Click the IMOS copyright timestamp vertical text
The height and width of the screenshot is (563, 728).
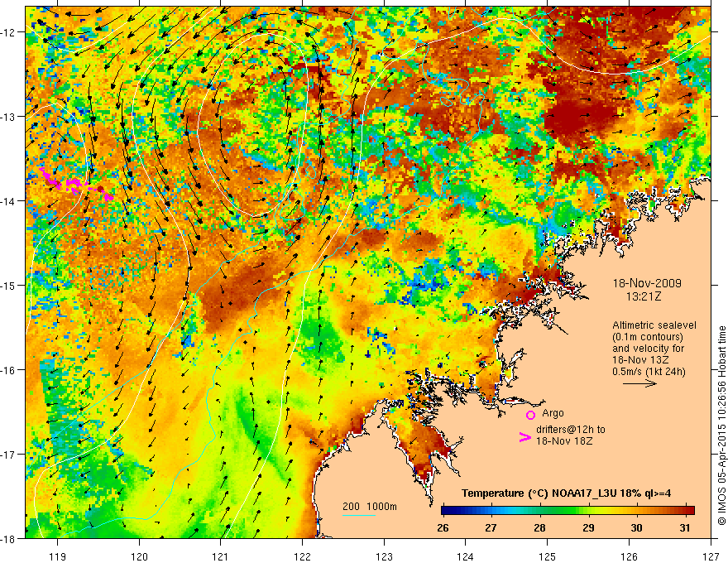[x=721, y=426]
